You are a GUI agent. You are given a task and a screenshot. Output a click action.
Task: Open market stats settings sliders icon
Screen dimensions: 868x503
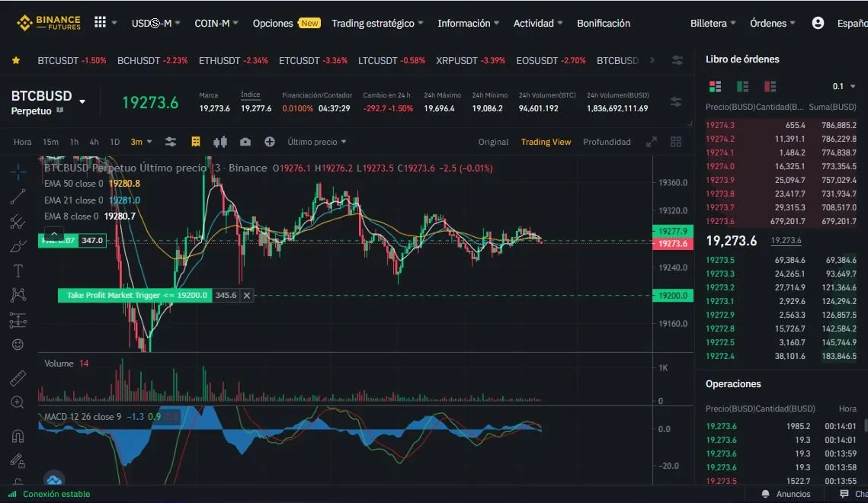(676, 102)
